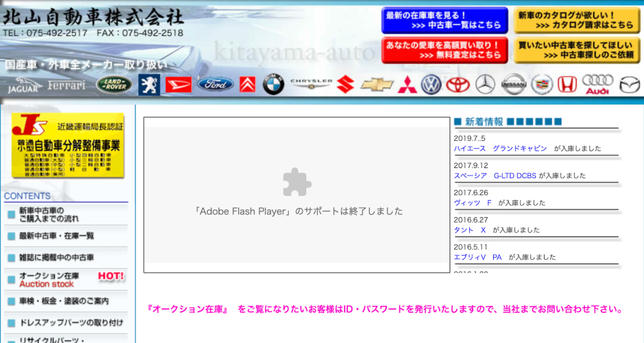
Task: Select the Land Rover logo
Action: 113,84
